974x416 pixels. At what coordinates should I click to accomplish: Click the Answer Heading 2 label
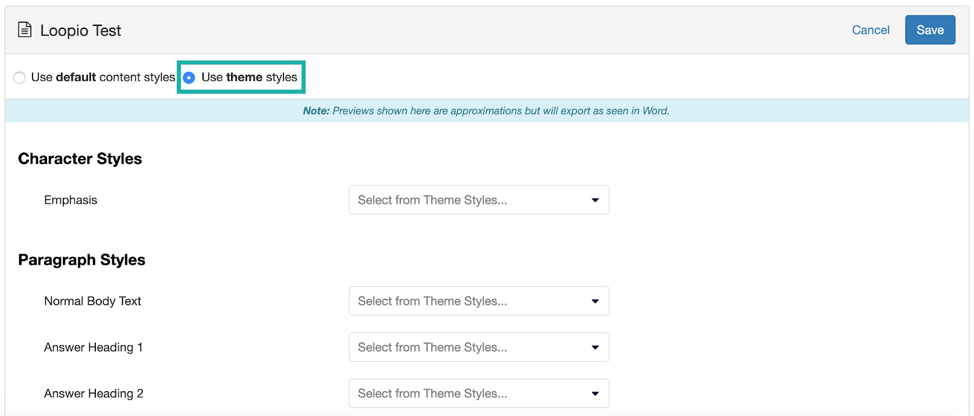(93, 393)
